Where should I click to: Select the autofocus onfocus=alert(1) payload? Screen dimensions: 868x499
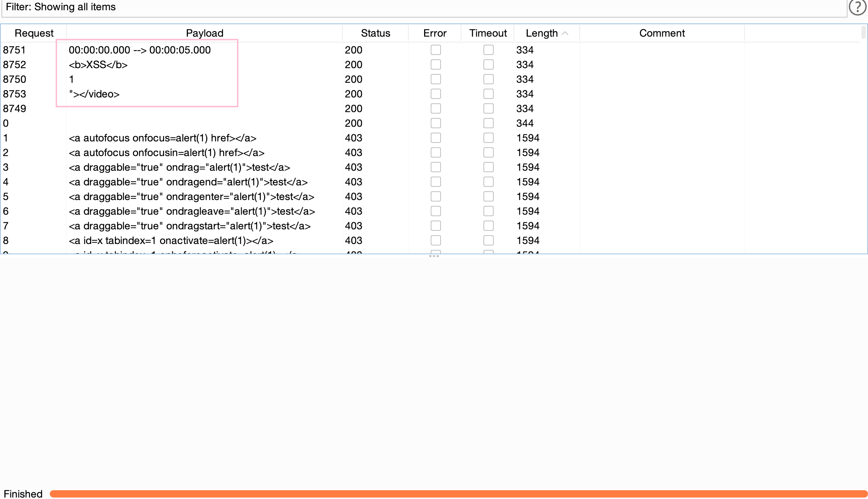coord(163,138)
